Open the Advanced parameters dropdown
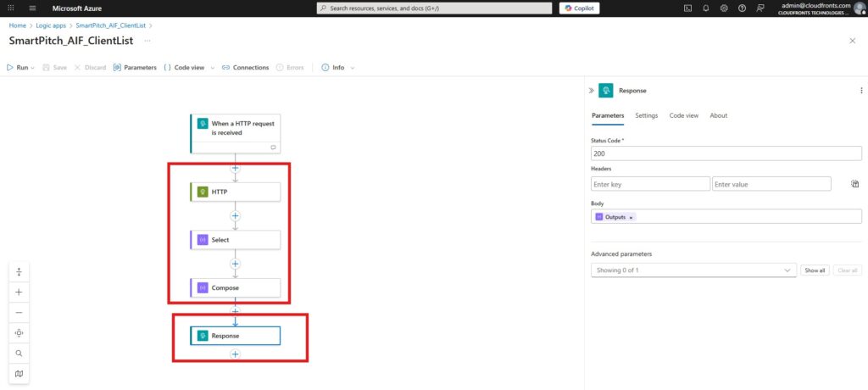 coord(693,270)
